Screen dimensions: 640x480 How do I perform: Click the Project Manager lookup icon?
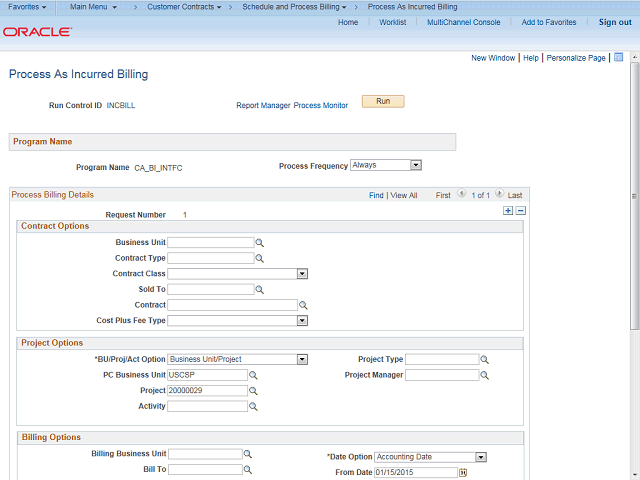[x=485, y=376]
